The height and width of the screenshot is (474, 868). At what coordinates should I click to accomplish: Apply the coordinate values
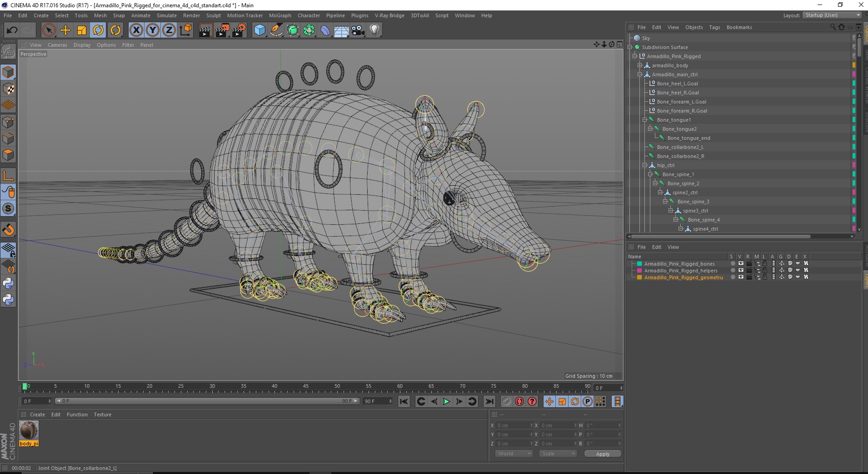pos(603,454)
